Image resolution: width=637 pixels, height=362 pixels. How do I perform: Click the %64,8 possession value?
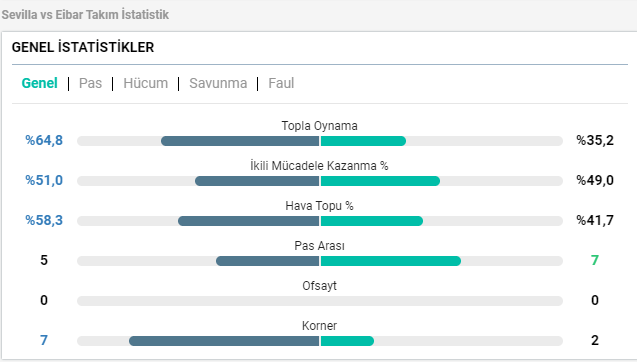click(44, 140)
